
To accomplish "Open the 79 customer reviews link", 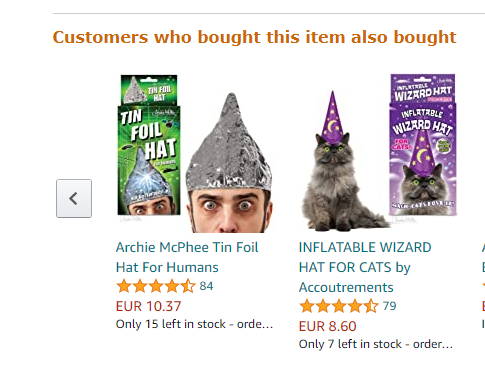I will click(x=389, y=306).
